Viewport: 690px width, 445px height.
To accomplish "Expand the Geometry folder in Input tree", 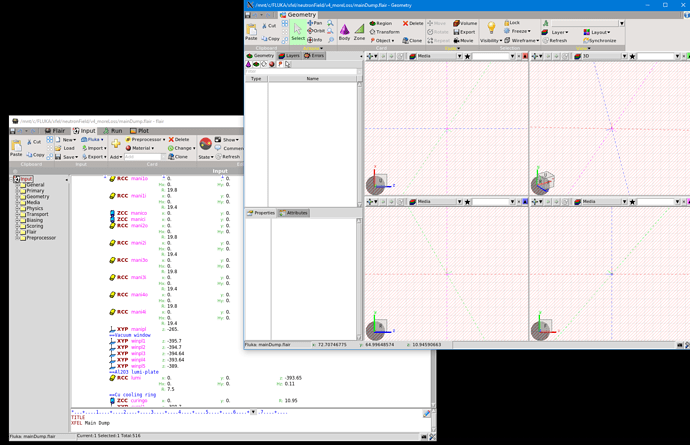I will [x=18, y=197].
